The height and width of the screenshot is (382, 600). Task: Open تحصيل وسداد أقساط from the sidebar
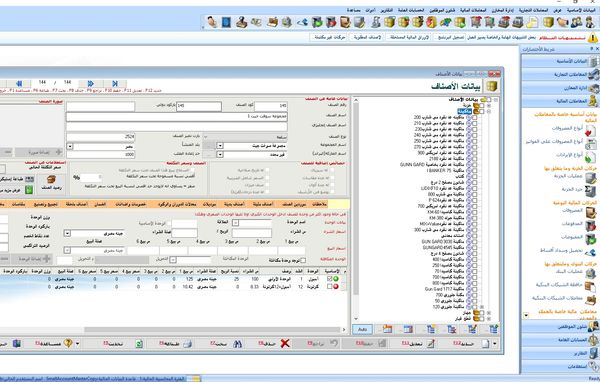[x=561, y=250]
